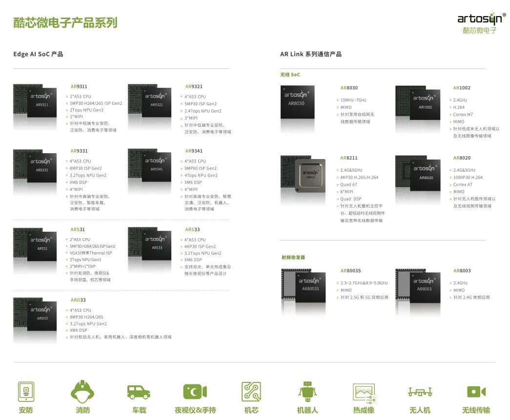Click the 车载 label text
This screenshot has height=420, width=510.
click(139, 410)
